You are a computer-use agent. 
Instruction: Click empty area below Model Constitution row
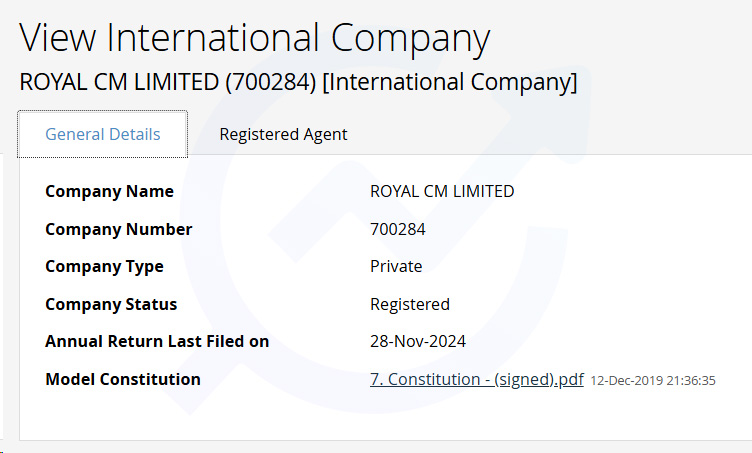[384, 416]
